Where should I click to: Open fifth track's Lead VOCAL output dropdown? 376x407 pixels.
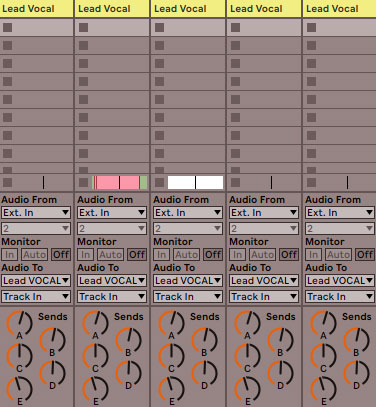pyautogui.click(x=340, y=280)
